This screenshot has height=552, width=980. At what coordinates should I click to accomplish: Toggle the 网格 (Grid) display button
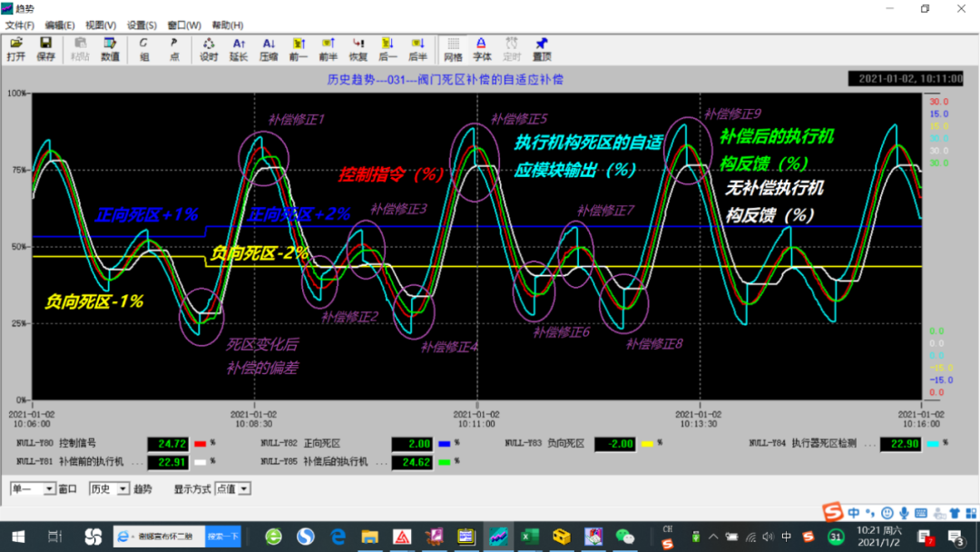pyautogui.click(x=453, y=49)
